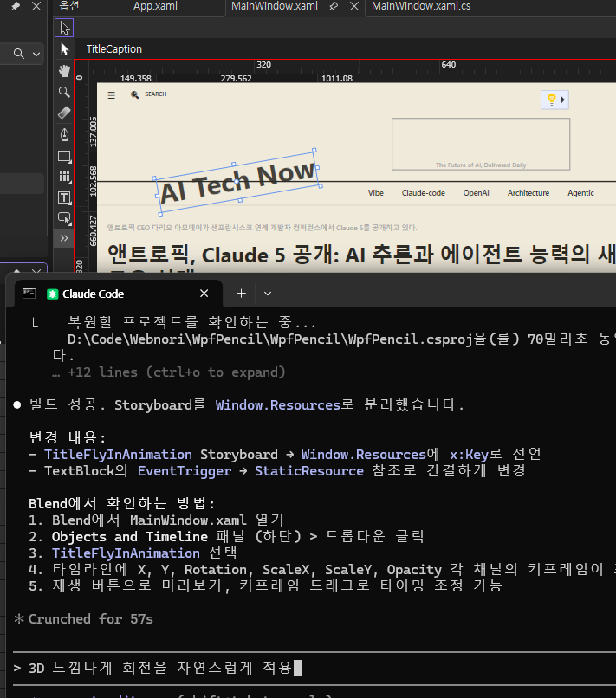This screenshot has height=698, width=616.
Task: Expand the search options dropdown
Action: click(36, 55)
